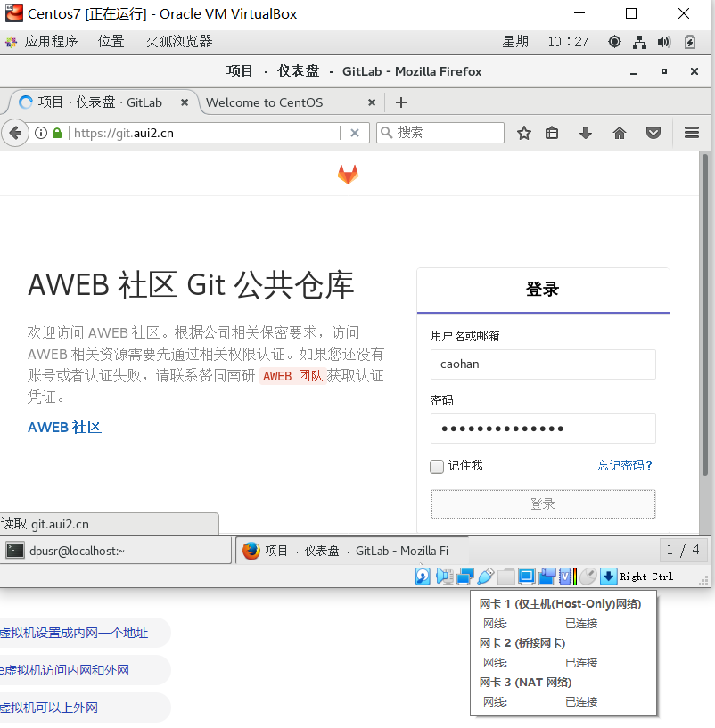Click the AWEB 社区 Git 公共仓库 heading
715x728 pixels.
(x=191, y=284)
